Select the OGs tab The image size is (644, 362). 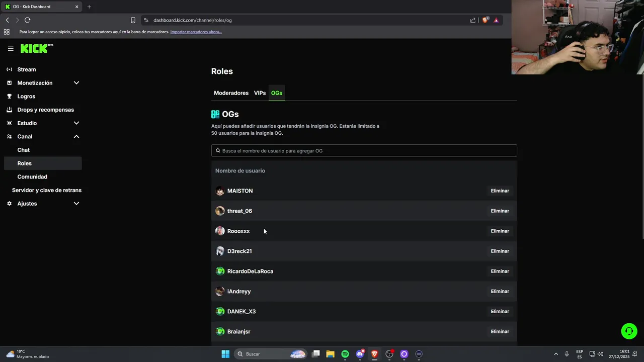point(277,93)
